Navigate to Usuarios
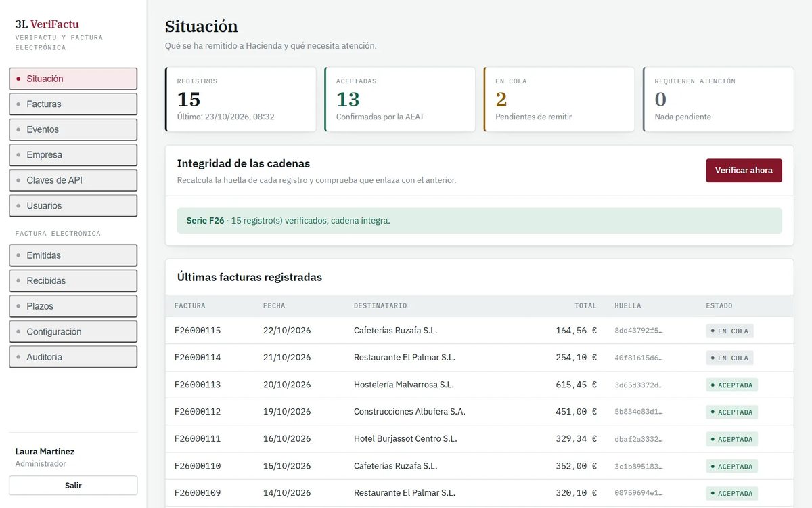This screenshot has height=508, width=812. (73, 206)
